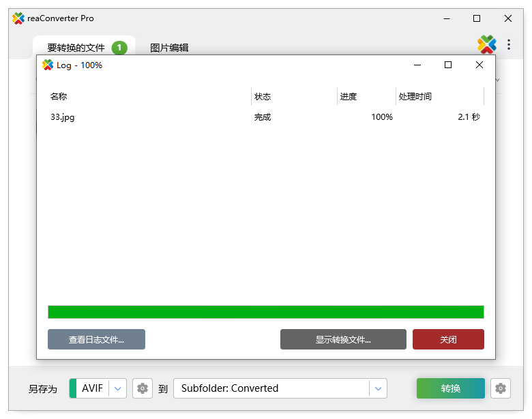Close the reaConverter Pro main window
532x419 pixels.
(x=508, y=18)
